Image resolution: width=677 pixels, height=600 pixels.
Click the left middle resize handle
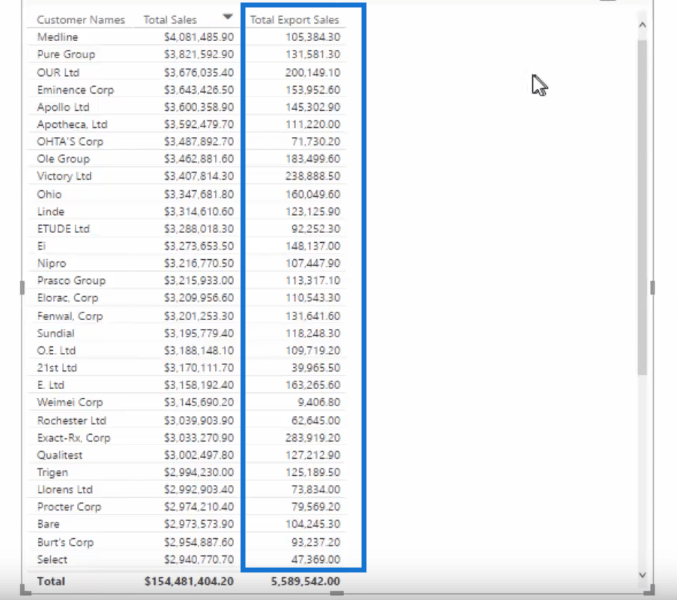[22, 287]
